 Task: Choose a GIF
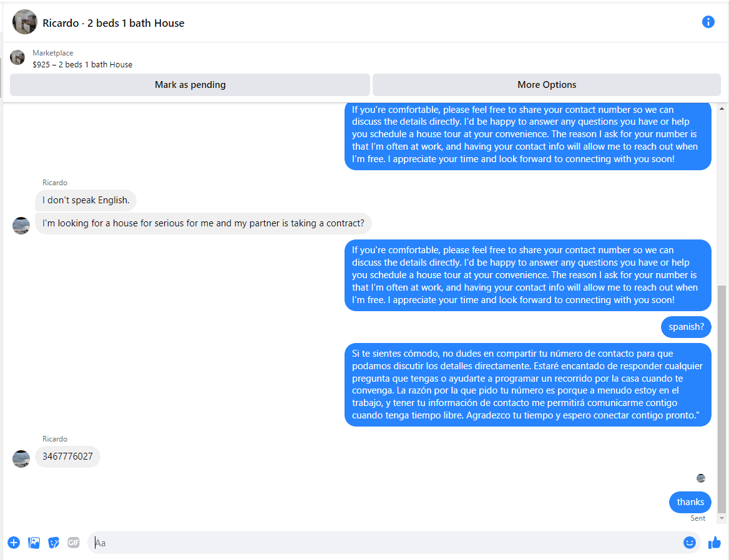point(74,543)
